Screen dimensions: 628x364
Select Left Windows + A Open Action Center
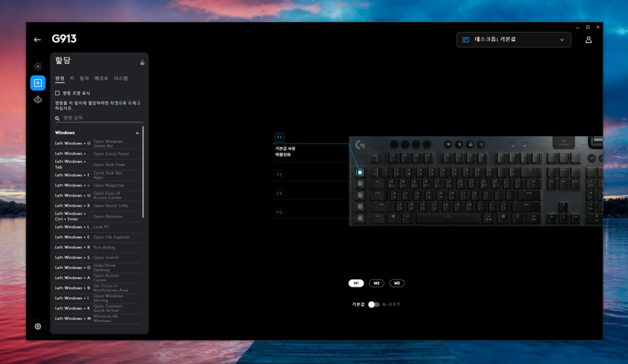(x=98, y=278)
